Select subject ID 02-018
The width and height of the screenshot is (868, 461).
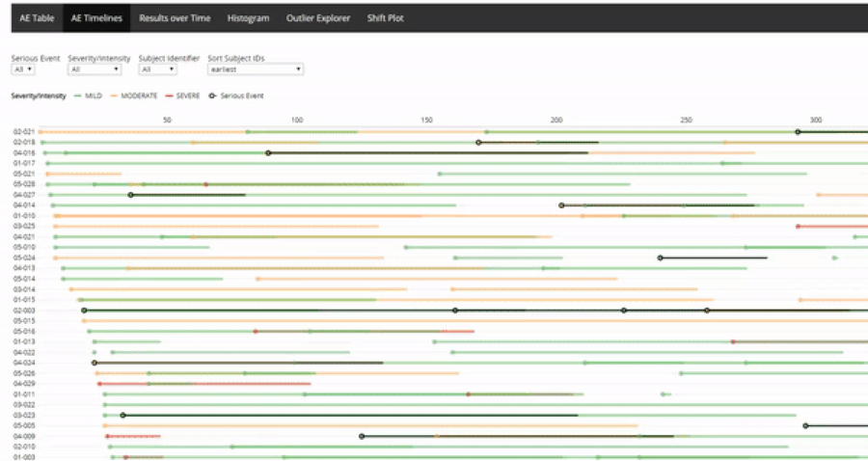click(x=24, y=142)
